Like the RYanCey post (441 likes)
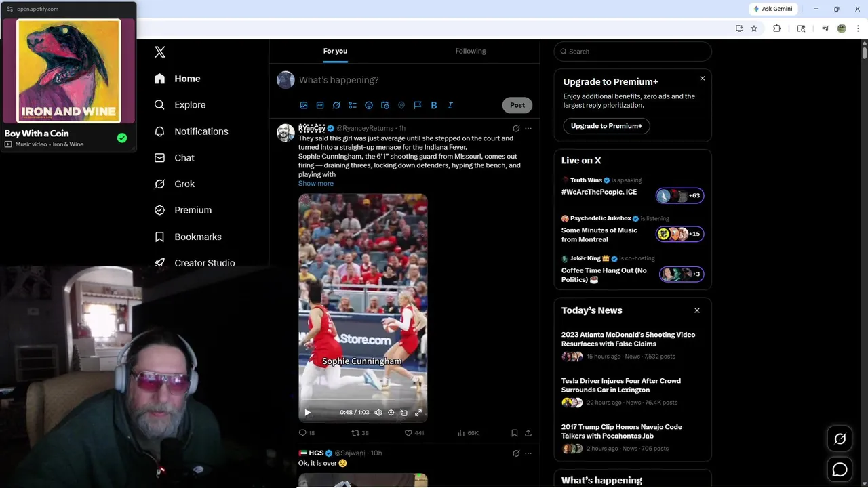 [414, 432]
